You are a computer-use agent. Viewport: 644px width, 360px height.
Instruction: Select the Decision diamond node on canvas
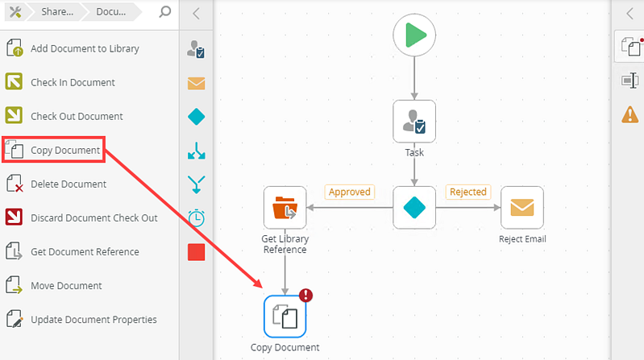pyautogui.click(x=414, y=208)
